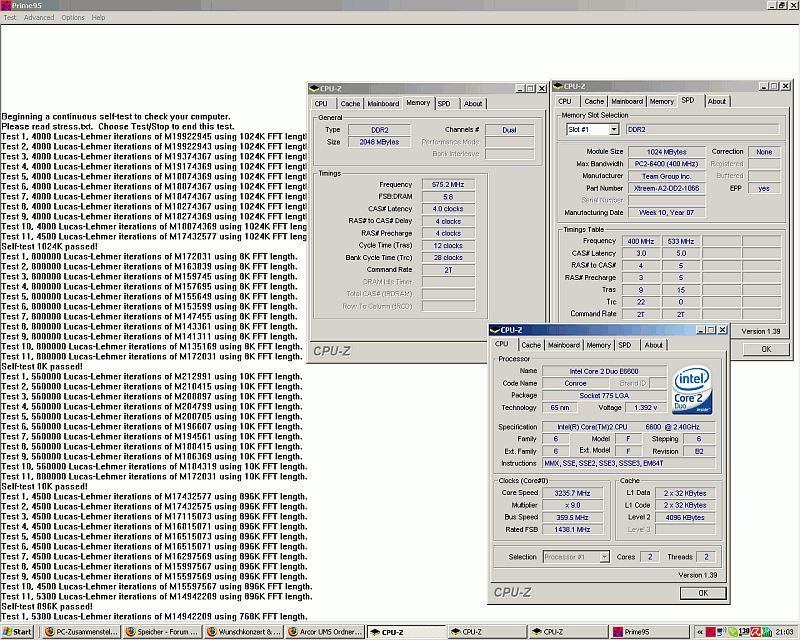The image size is (800, 640).
Task: Click OK in front CPU-Z processor window
Action: pos(703,593)
